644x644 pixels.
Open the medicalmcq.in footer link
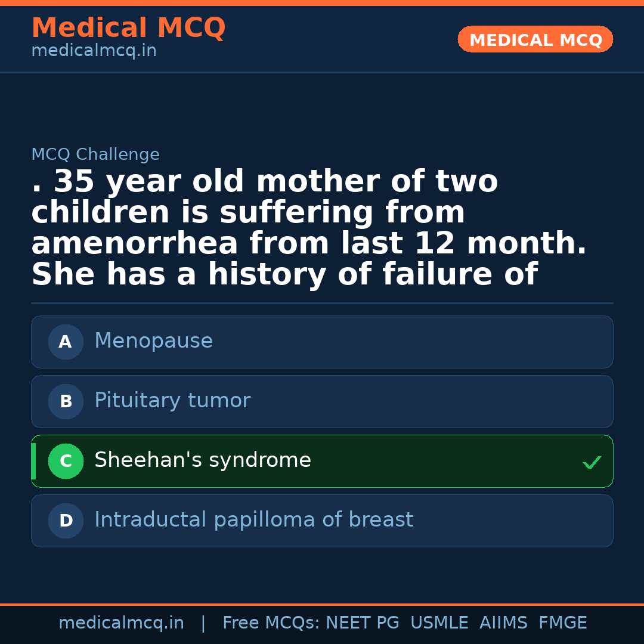point(122,622)
